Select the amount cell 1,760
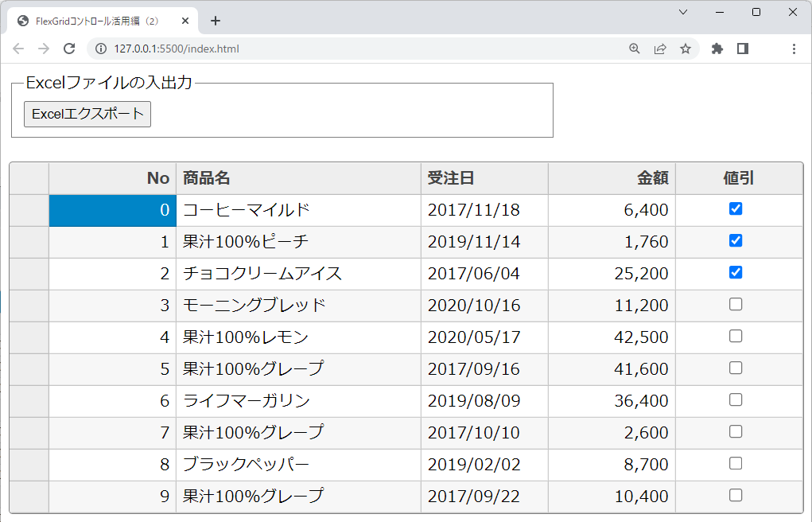 612,242
